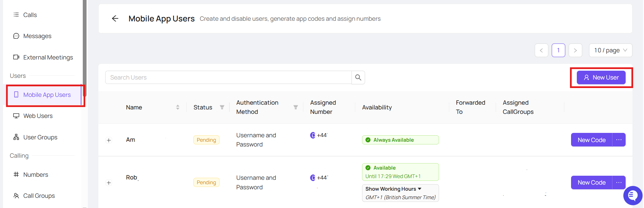Click the Pending status for Am

point(206,140)
